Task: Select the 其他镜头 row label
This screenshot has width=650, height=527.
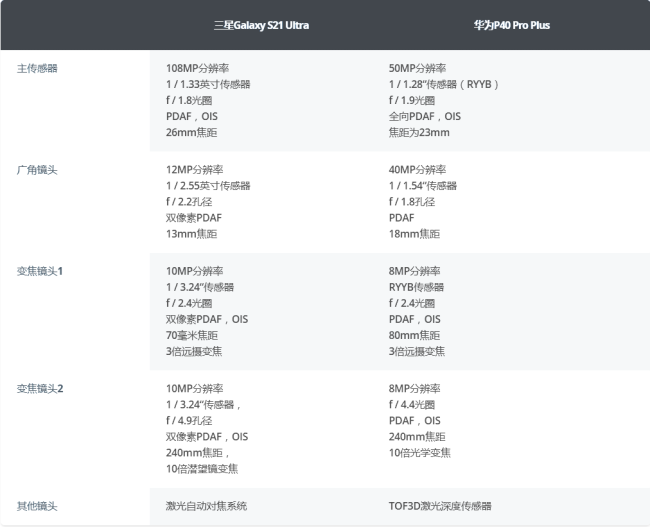Action: coord(37,506)
